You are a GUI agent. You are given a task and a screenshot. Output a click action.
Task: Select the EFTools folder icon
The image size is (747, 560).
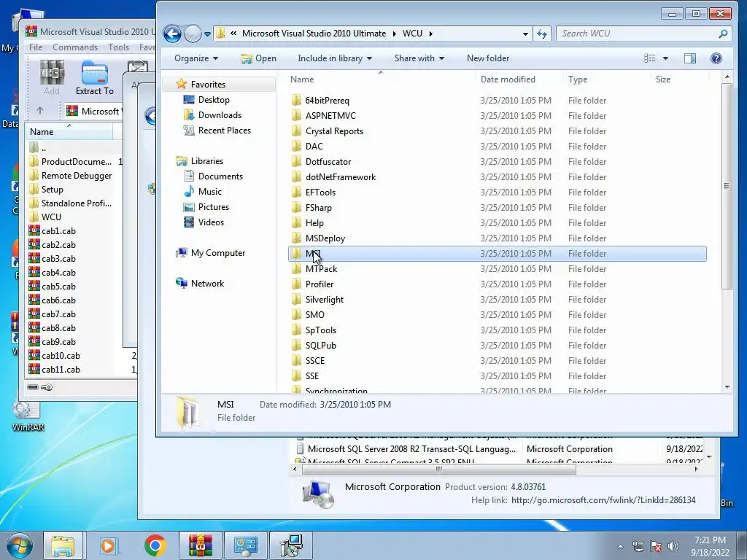(296, 192)
